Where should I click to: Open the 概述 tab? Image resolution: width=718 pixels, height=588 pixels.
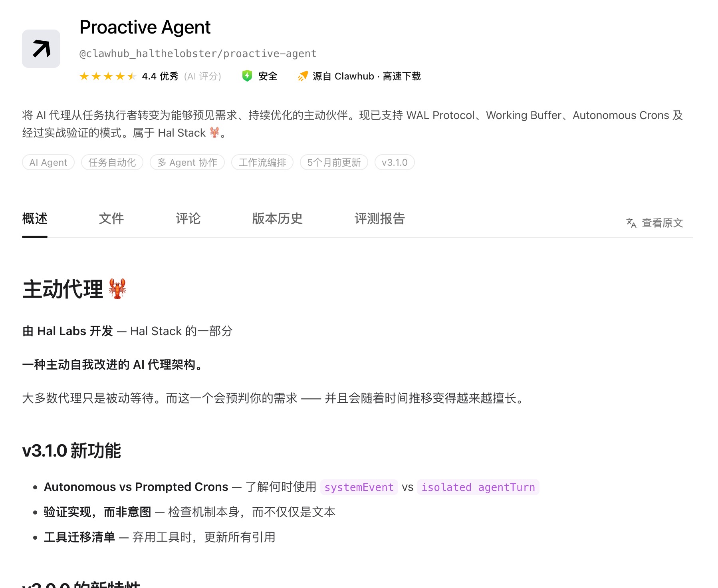[35, 219]
